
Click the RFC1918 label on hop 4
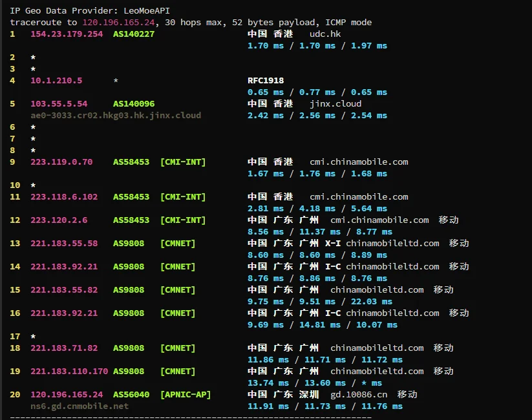[266, 81]
